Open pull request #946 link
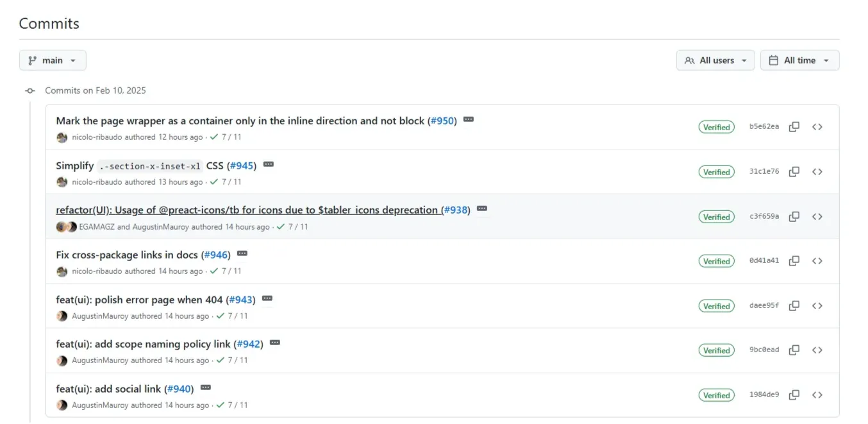The image size is (868, 424). tap(216, 255)
